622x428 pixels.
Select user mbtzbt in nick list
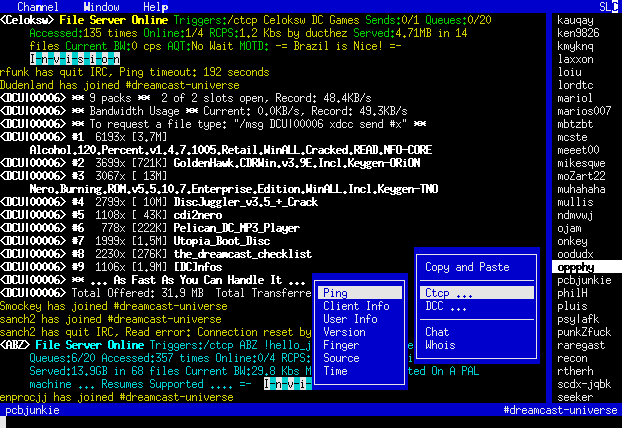(575, 124)
